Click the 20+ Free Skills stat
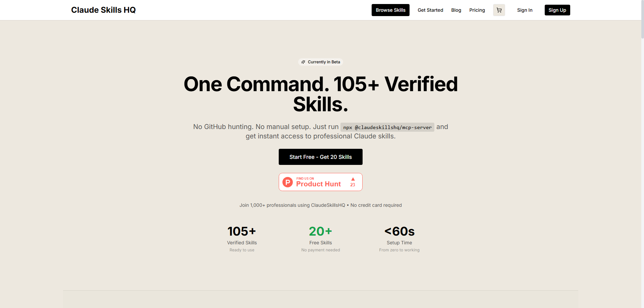 click(320, 238)
